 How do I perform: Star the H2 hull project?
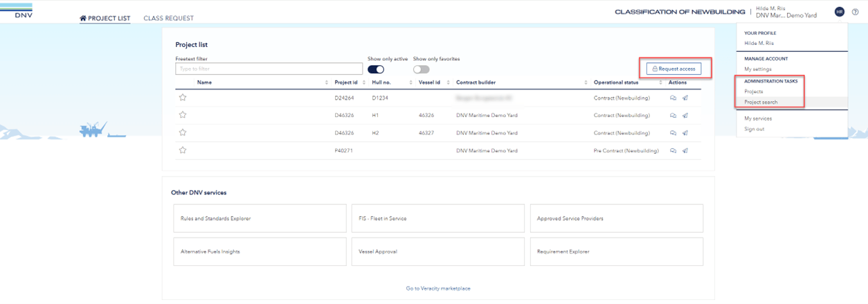[183, 132]
